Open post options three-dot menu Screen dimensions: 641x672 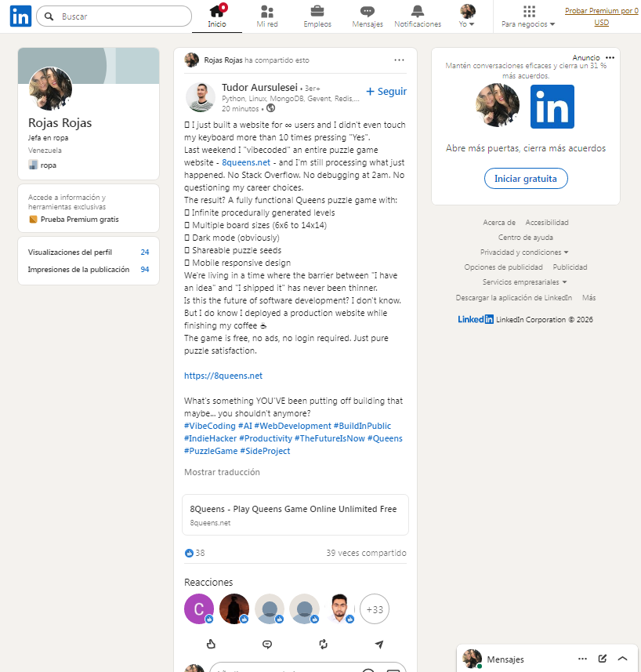click(399, 60)
